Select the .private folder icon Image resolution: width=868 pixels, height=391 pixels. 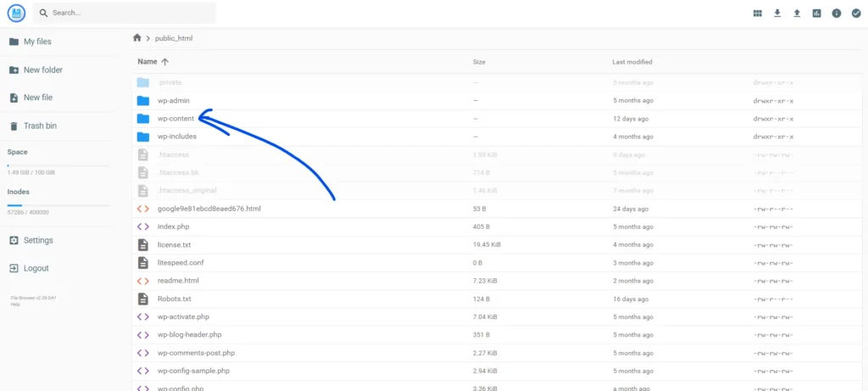(143, 82)
